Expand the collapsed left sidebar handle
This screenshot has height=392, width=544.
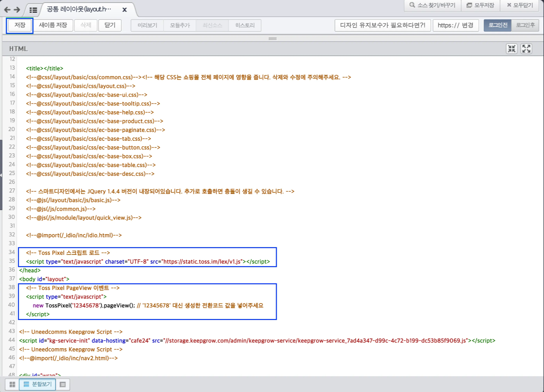point(1,175)
